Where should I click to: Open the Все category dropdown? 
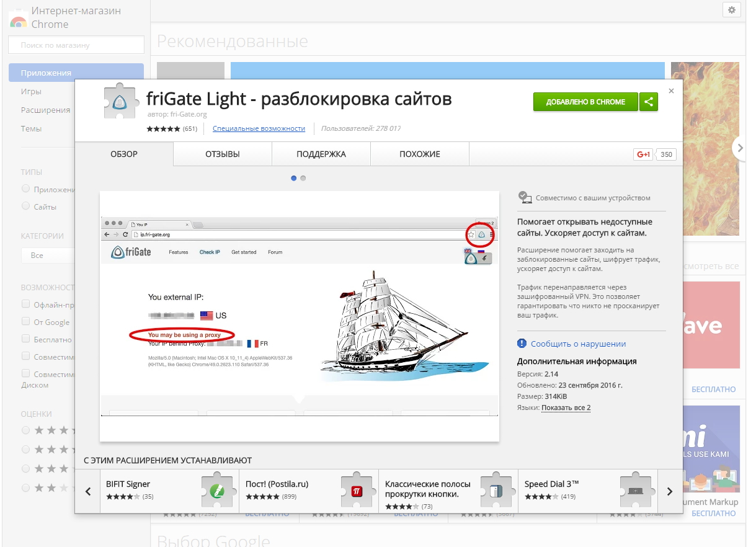point(48,255)
